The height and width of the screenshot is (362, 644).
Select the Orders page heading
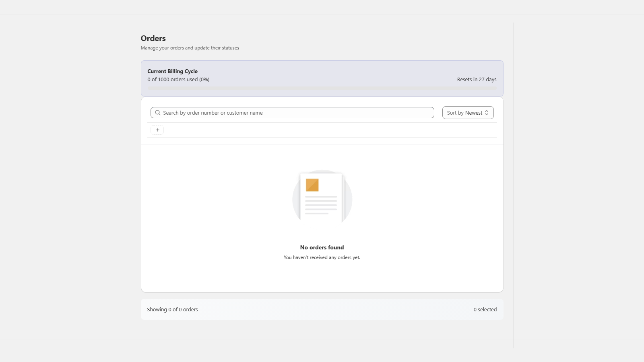[153, 38]
